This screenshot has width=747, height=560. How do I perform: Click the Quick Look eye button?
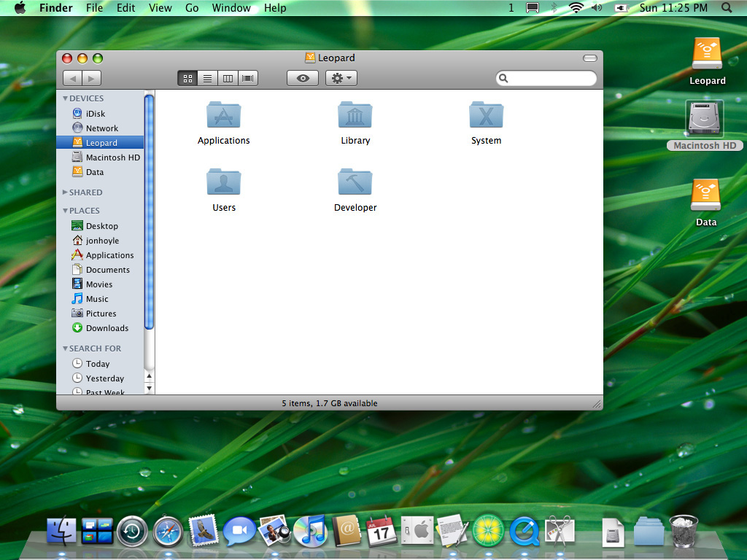(303, 78)
